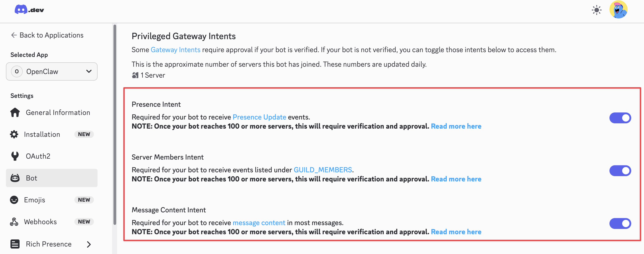The image size is (644, 254).
Task: Open the Gateway Intents link
Action: [x=176, y=50]
